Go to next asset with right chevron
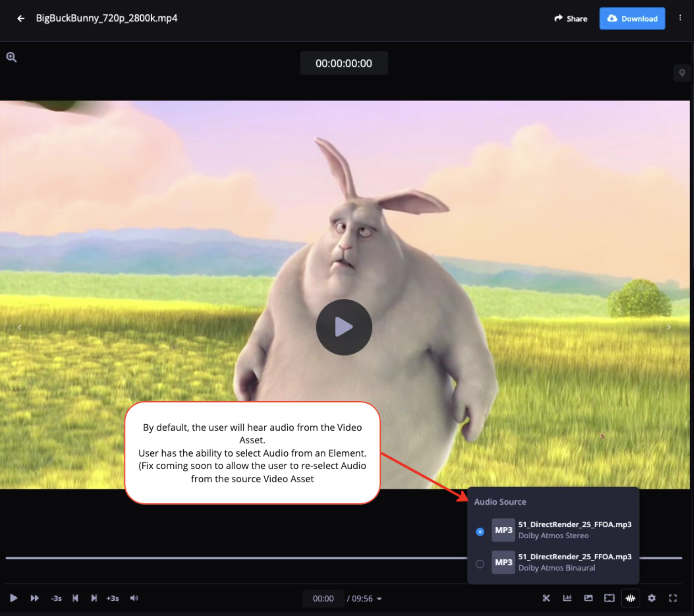 click(x=669, y=327)
